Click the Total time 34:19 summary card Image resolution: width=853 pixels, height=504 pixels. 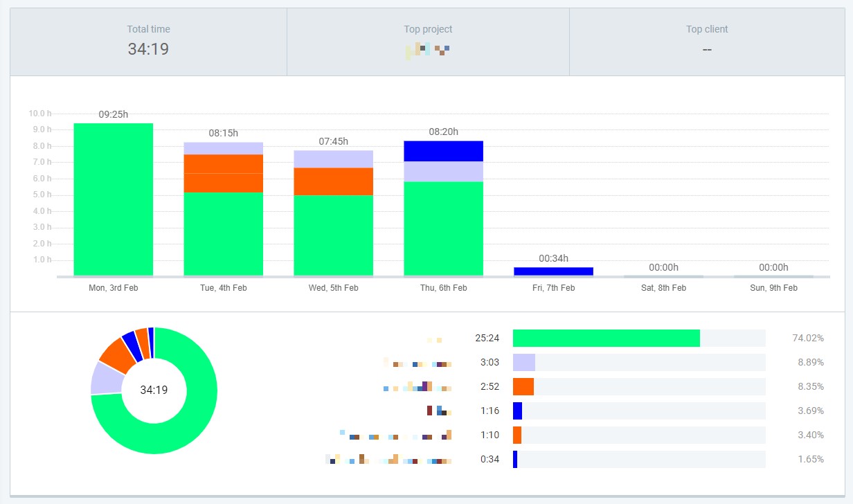(x=148, y=42)
